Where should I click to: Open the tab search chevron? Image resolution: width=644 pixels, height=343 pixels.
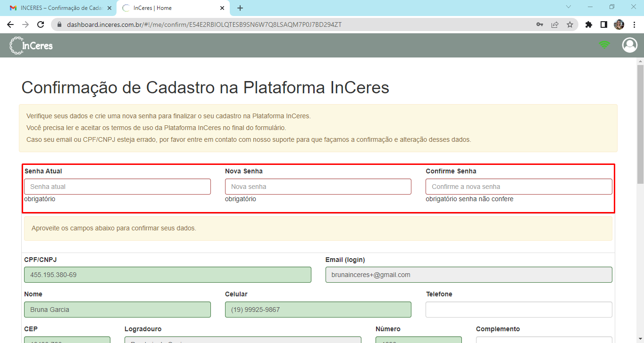pos(568,7)
